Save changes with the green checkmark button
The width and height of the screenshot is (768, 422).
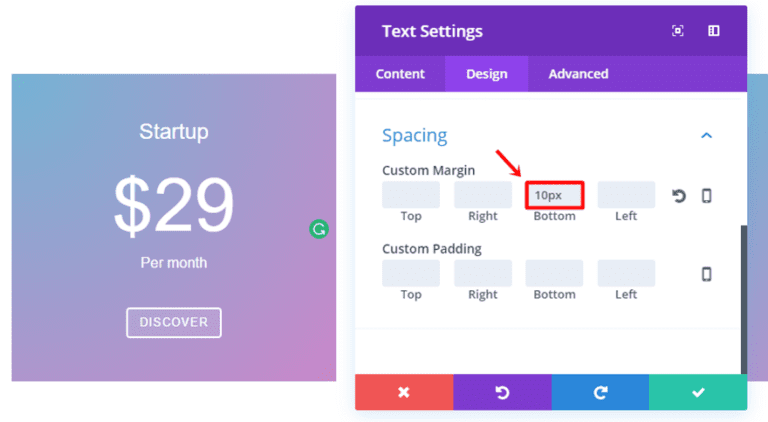click(698, 392)
